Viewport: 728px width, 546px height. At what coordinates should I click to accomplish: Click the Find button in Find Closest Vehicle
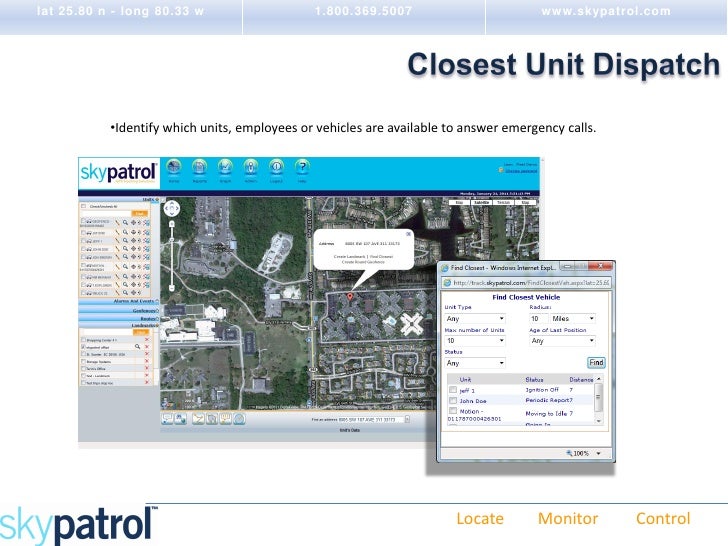[596, 363]
